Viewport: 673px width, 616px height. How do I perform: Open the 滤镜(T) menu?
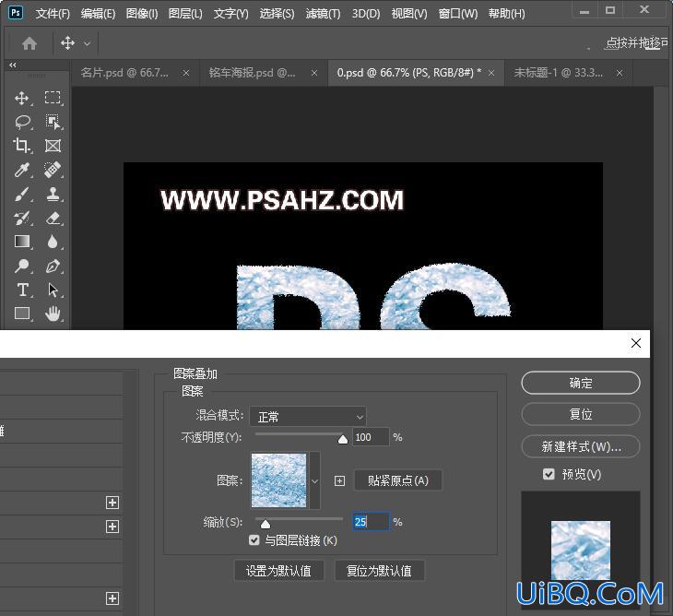pyautogui.click(x=324, y=14)
